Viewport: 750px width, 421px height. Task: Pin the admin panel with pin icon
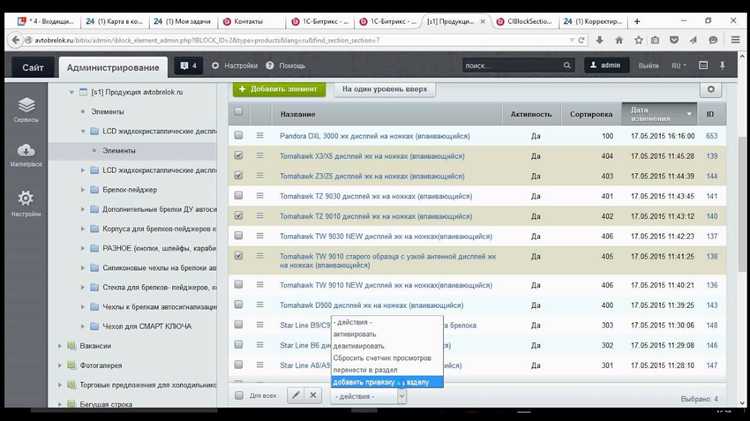tap(722, 66)
